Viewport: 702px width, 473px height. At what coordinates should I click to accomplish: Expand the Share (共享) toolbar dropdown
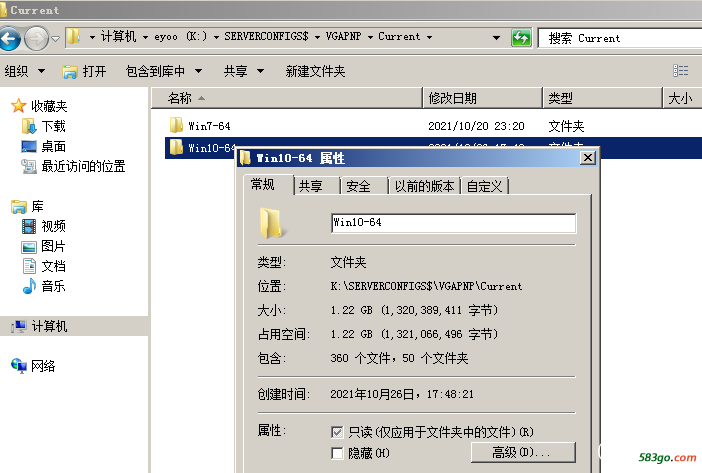pos(243,71)
